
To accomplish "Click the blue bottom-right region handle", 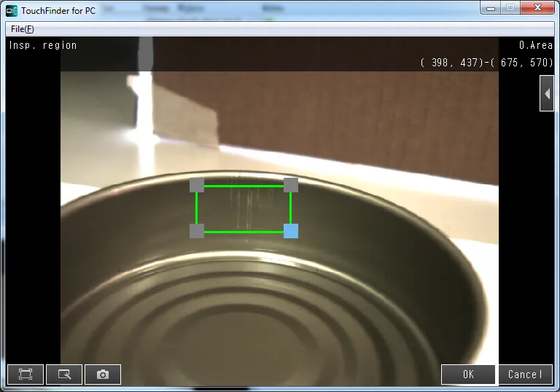I will [291, 231].
